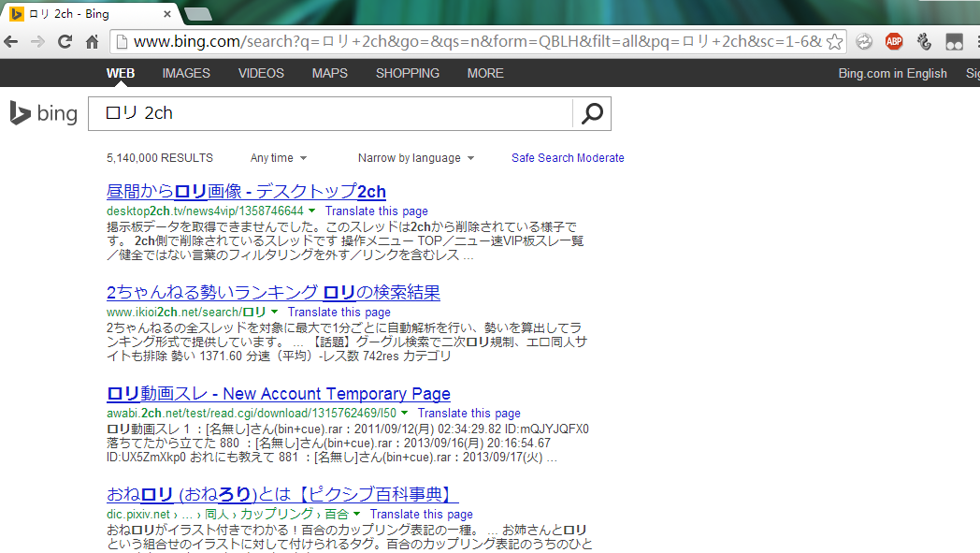980x553 pixels.
Task: Focus the browser address bar URL
Action: click(478, 42)
